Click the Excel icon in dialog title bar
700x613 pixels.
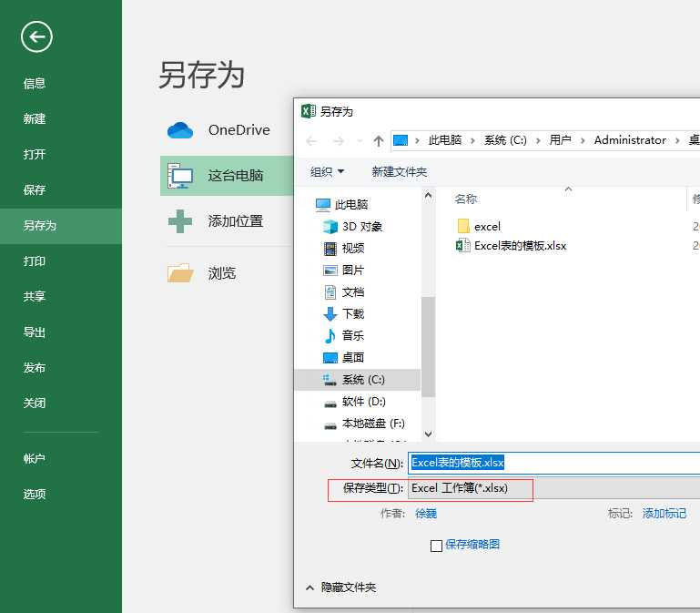(x=308, y=111)
